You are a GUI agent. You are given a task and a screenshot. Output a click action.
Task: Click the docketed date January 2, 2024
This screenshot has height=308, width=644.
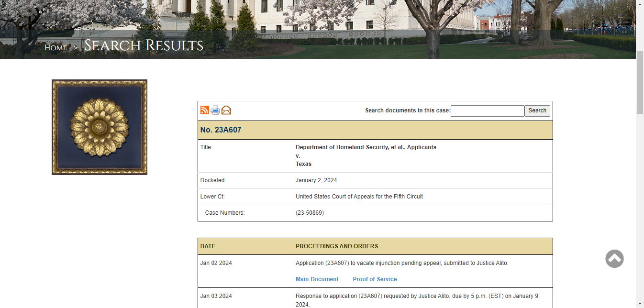(x=316, y=180)
